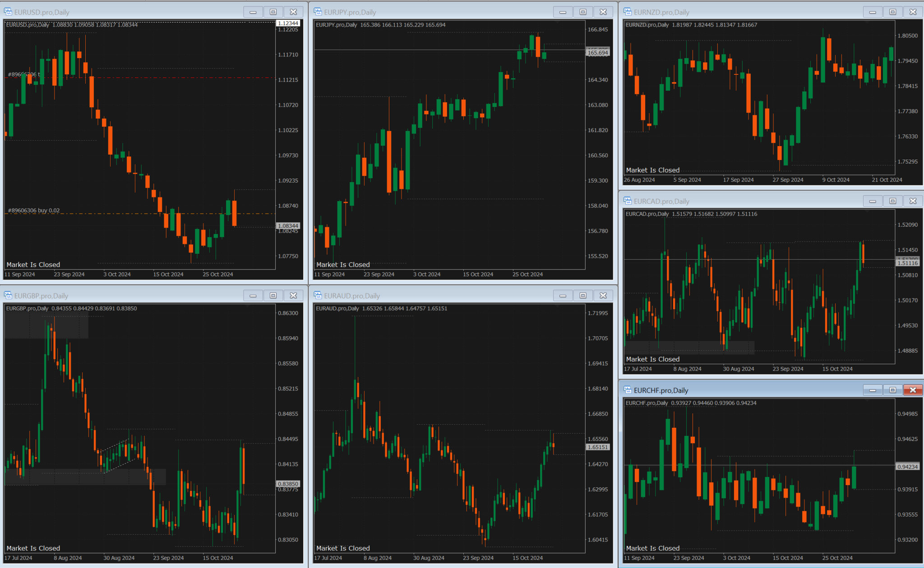Maximize the EURNZD.pro Daily chart window
Viewport: 924px width, 568px height.
[x=892, y=12]
